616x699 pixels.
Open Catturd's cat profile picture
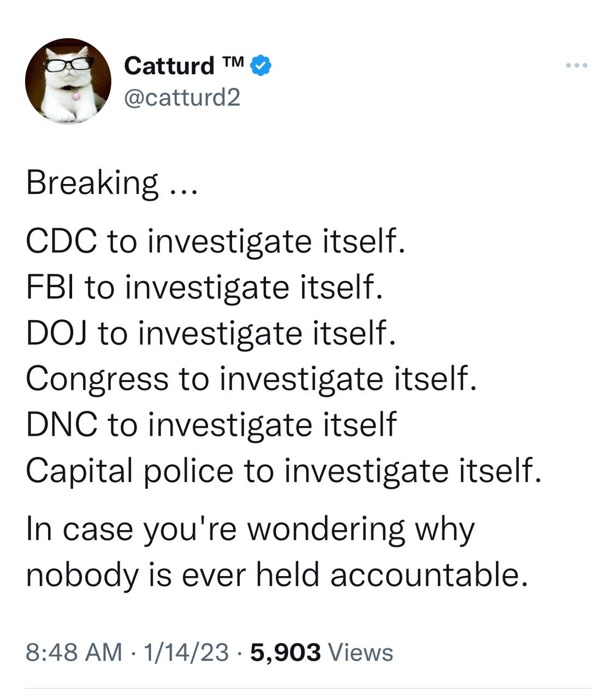click(68, 81)
